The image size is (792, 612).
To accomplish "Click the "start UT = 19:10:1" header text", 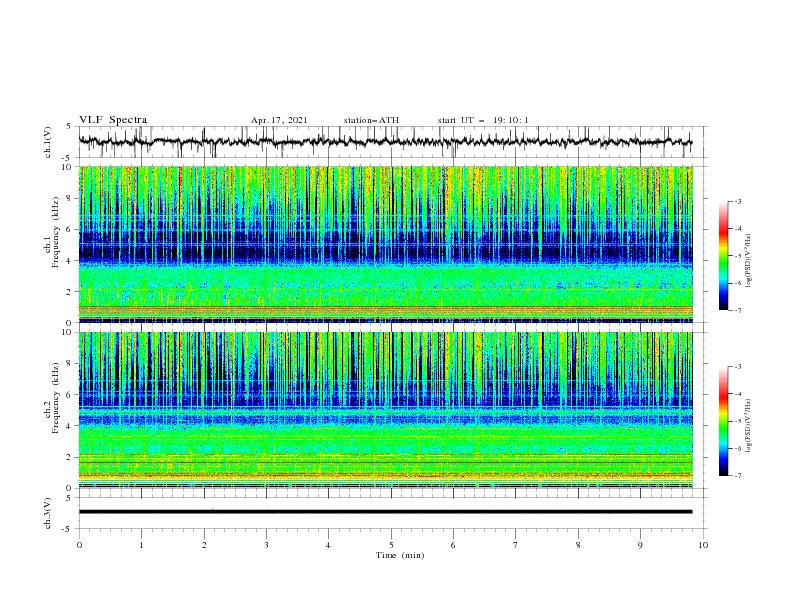I will [x=483, y=120].
